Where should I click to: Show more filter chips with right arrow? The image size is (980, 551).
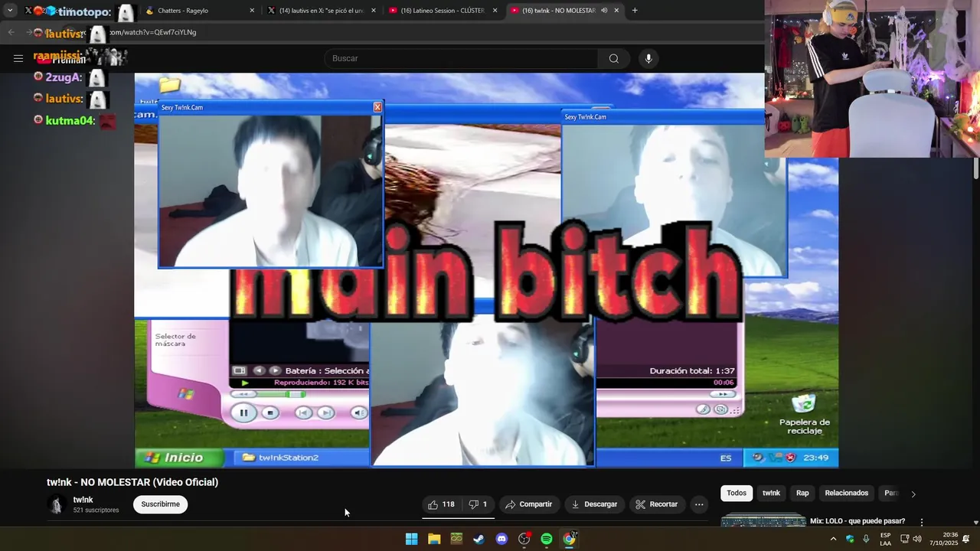913,494
